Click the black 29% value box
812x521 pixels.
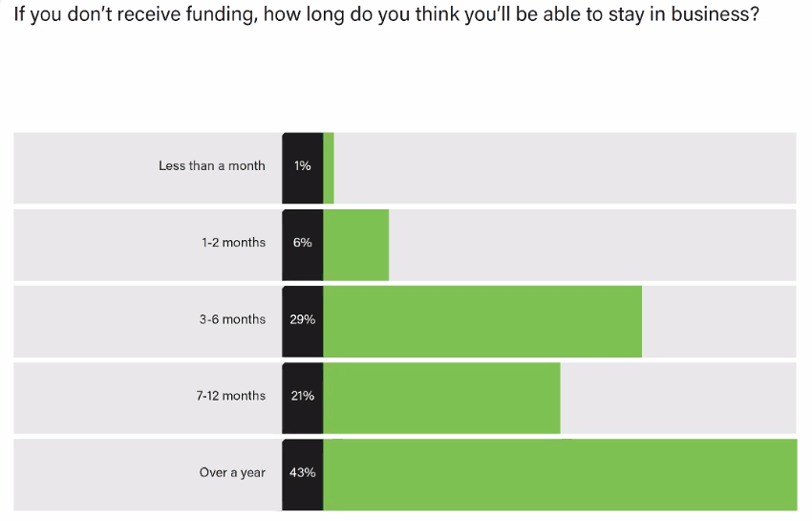pyautogui.click(x=303, y=321)
